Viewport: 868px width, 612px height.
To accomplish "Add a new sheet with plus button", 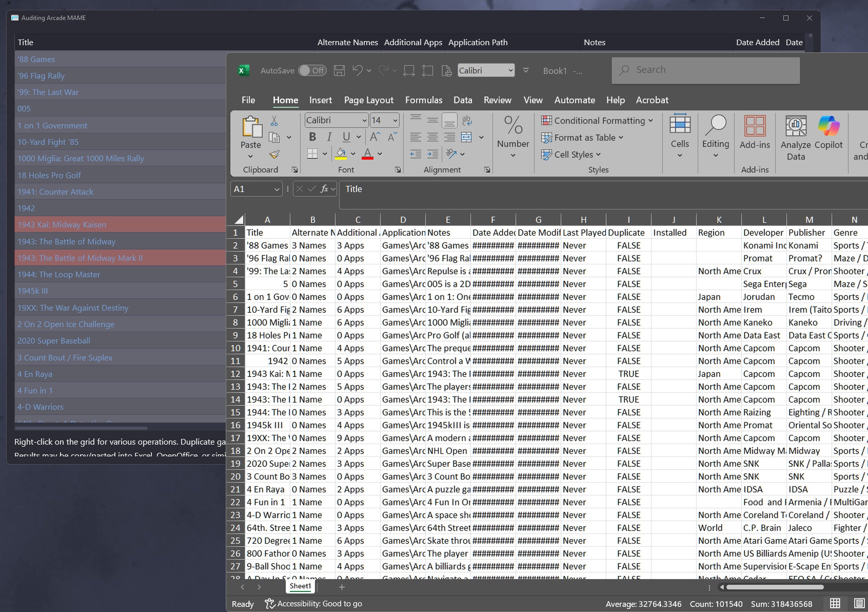I will [342, 587].
